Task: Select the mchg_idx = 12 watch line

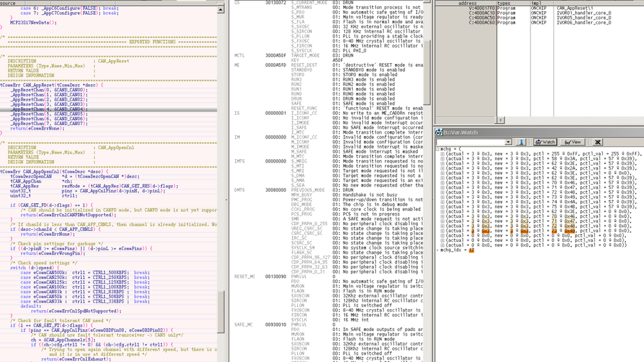Action: (x=457, y=250)
